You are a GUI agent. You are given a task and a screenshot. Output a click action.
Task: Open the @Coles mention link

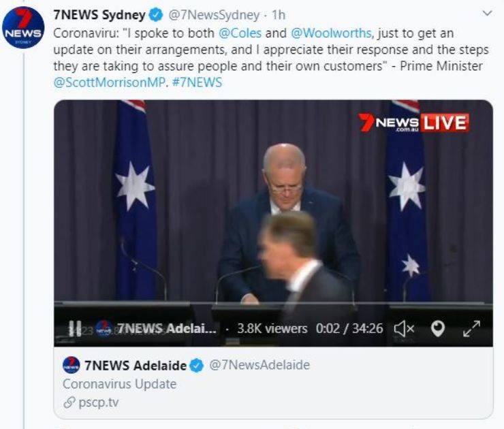[x=240, y=33]
